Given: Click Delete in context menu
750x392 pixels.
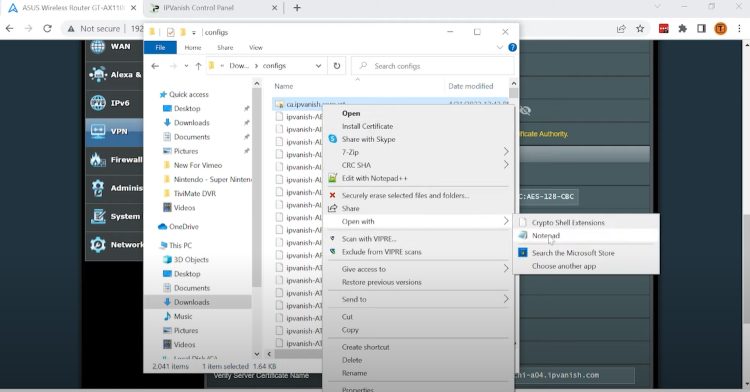Looking at the screenshot, I should coord(352,360).
